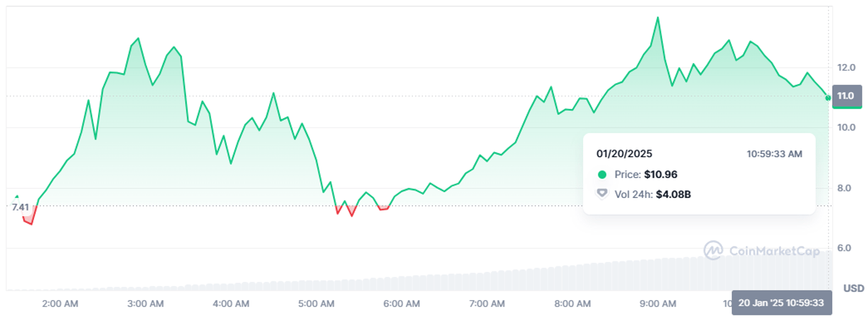Click the 01/20/2025 date in tooltip
The image size is (868, 326).
624,153
